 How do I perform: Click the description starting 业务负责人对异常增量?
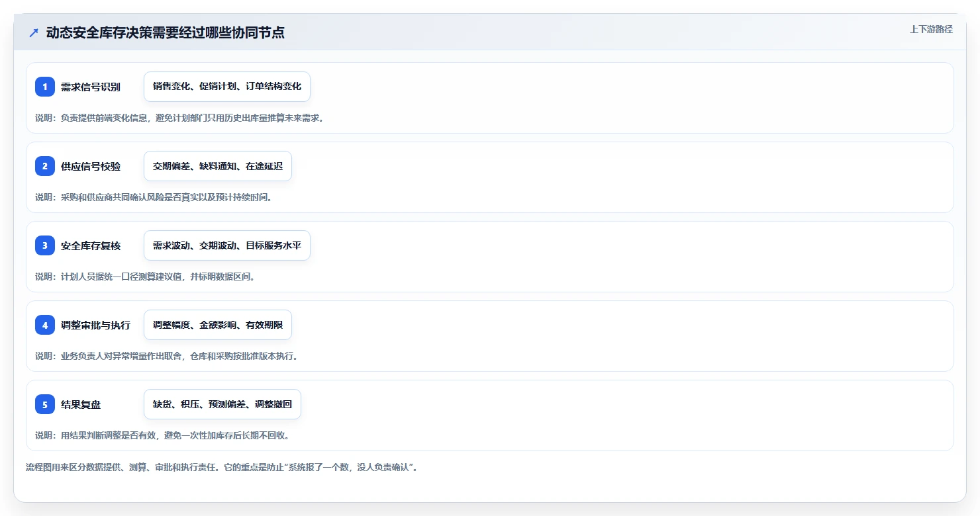coord(167,356)
